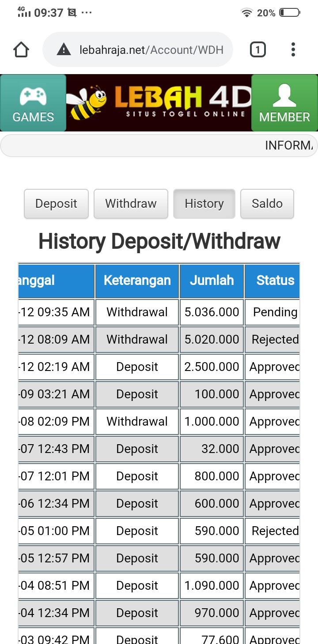
Task: Click the lebahraja.net address bar
Action: [x=151, y=50]
